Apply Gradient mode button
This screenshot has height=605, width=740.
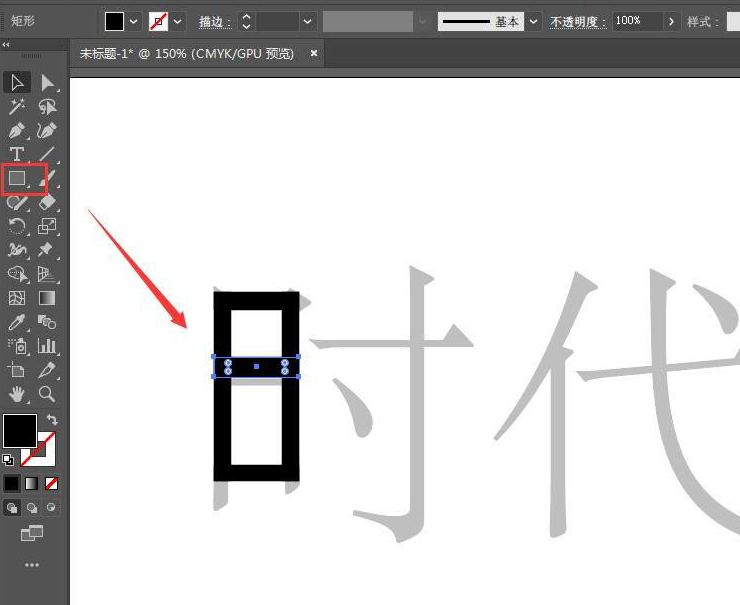pyautogui.click(x=32, y=483)
